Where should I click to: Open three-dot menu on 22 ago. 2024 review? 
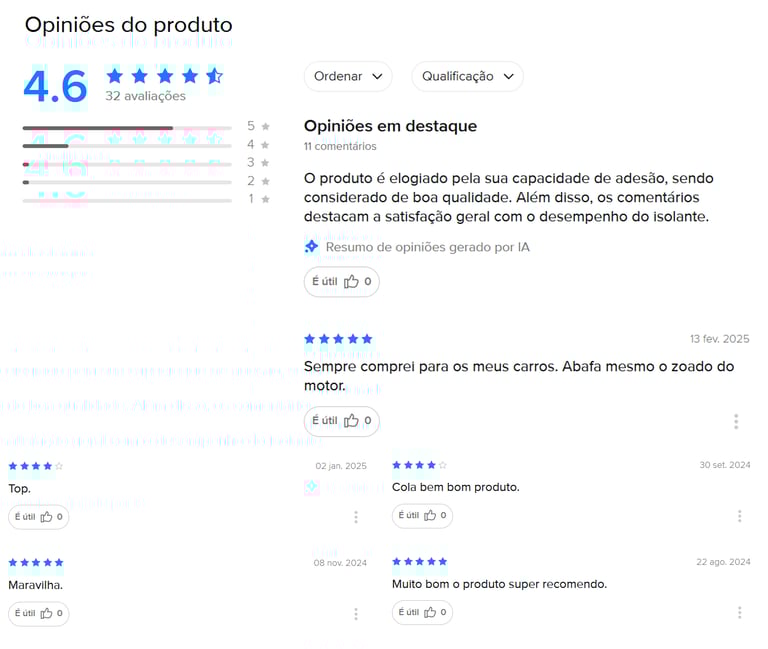pos(739,612)
